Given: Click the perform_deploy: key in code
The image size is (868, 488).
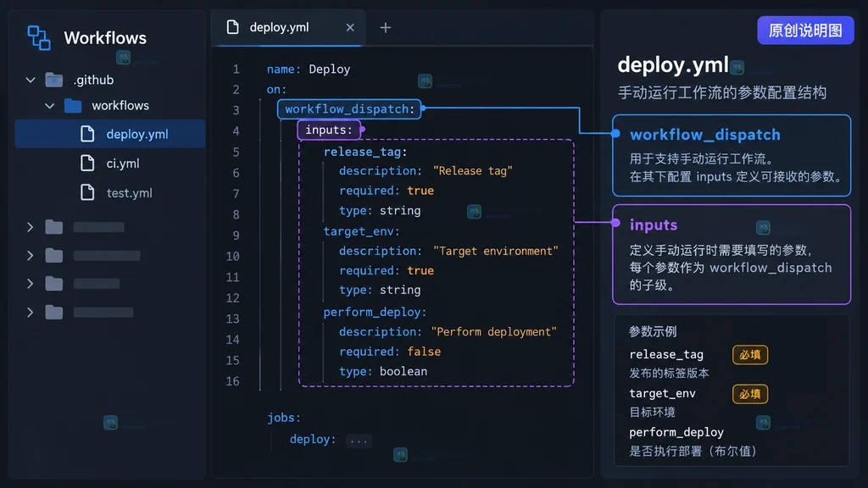Looking at the screenshot, I should 375,312.
